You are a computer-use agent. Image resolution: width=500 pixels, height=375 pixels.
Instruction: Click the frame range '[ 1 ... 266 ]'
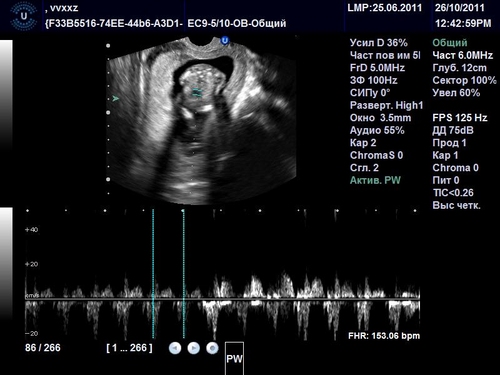pyautogui.click(x=129, y=348)
